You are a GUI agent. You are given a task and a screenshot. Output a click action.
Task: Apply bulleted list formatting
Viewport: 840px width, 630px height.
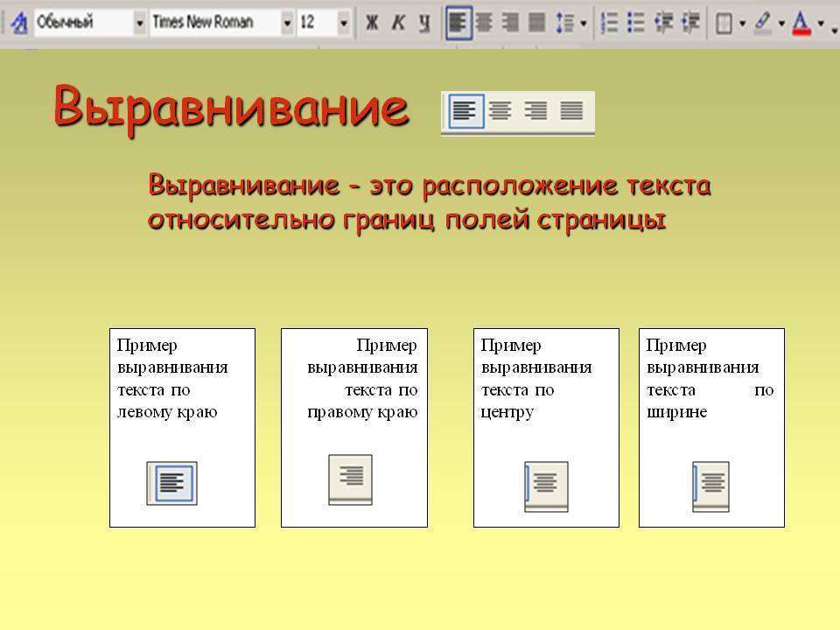pyautogui.click(x=635, y=23)
